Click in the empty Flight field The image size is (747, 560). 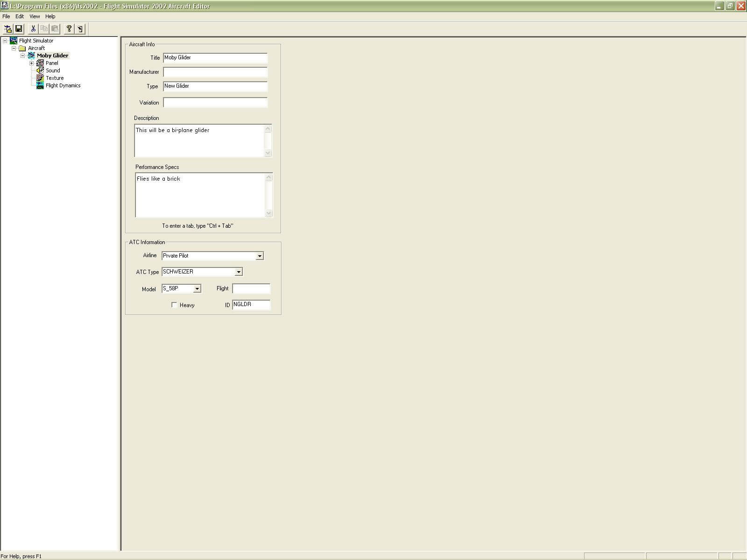tap(251, 288)
